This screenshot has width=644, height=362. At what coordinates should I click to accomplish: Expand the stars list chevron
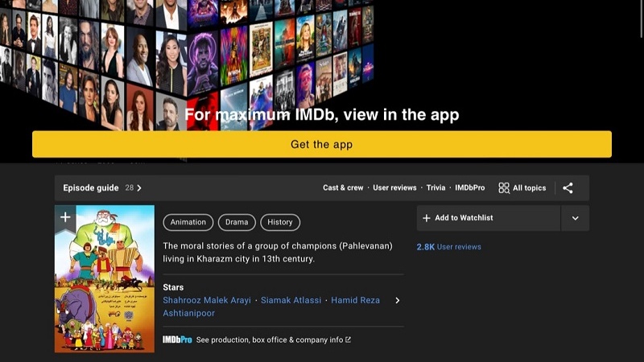[x=397, y=300]
